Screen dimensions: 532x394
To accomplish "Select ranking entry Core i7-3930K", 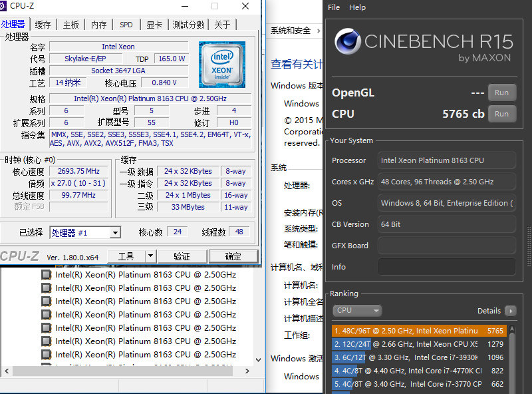I will [419, 357].
